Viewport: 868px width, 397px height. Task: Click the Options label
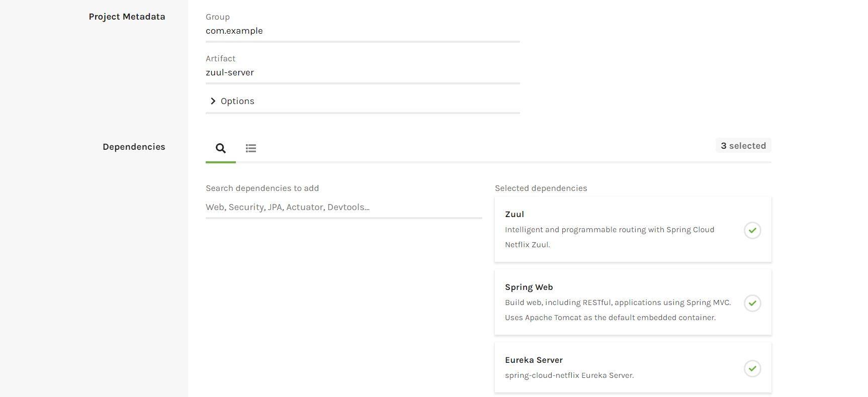(x=237, y=101)
